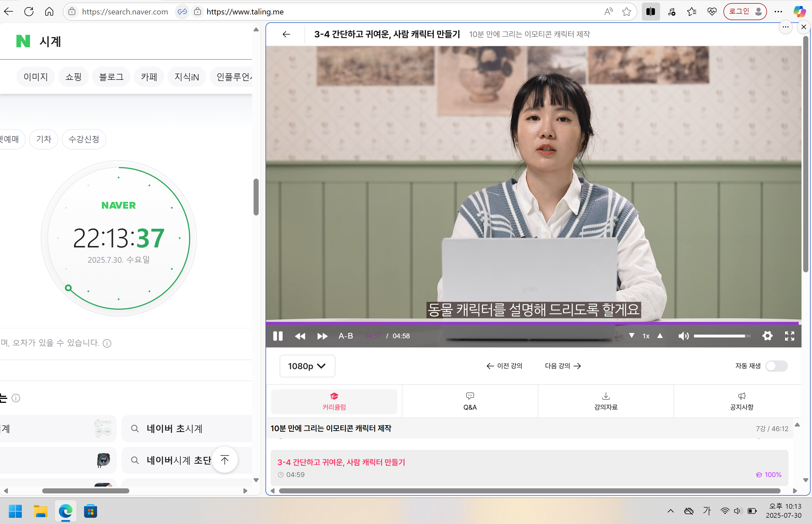
Task: Open Copilot from the browser toolbar
Action: (x=800, y=11)
